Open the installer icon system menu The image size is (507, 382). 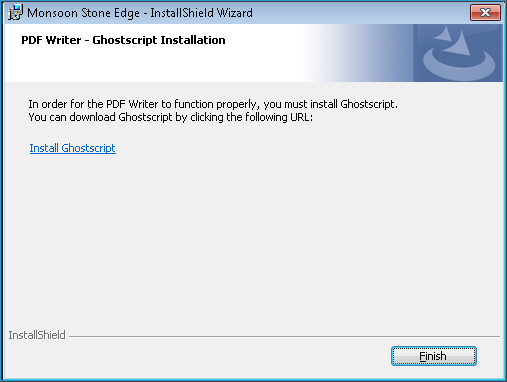click(x=15, y=13)
